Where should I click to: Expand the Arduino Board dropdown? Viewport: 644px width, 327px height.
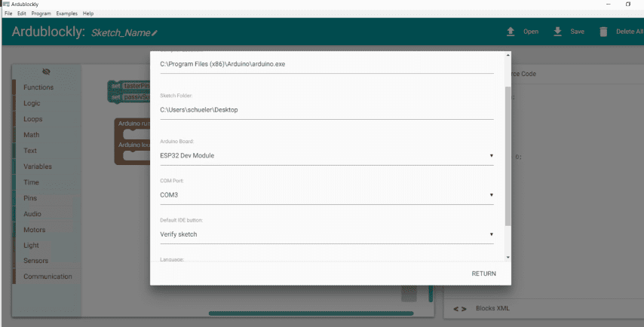491,156
